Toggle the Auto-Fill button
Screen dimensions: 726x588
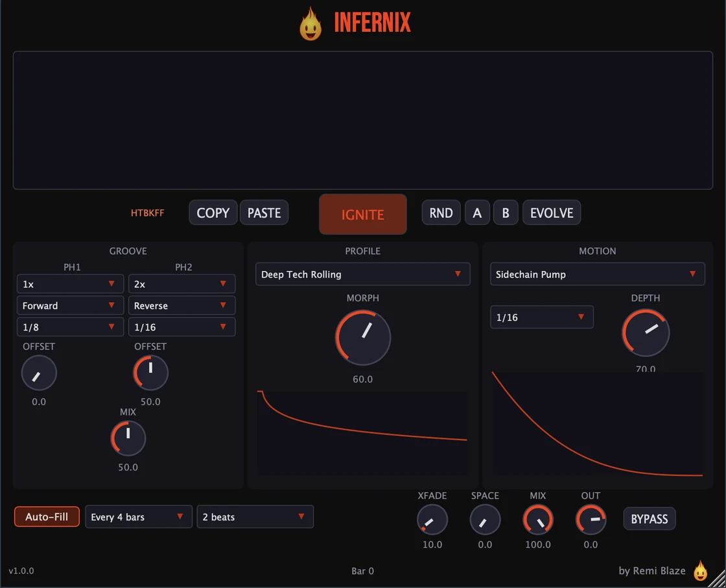[x=47, y=517]
